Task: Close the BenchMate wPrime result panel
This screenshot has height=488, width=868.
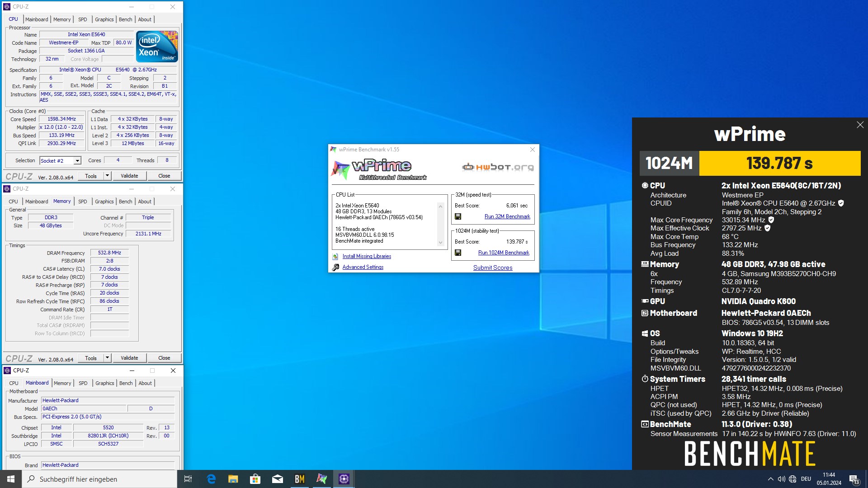Action: point(860,125)
